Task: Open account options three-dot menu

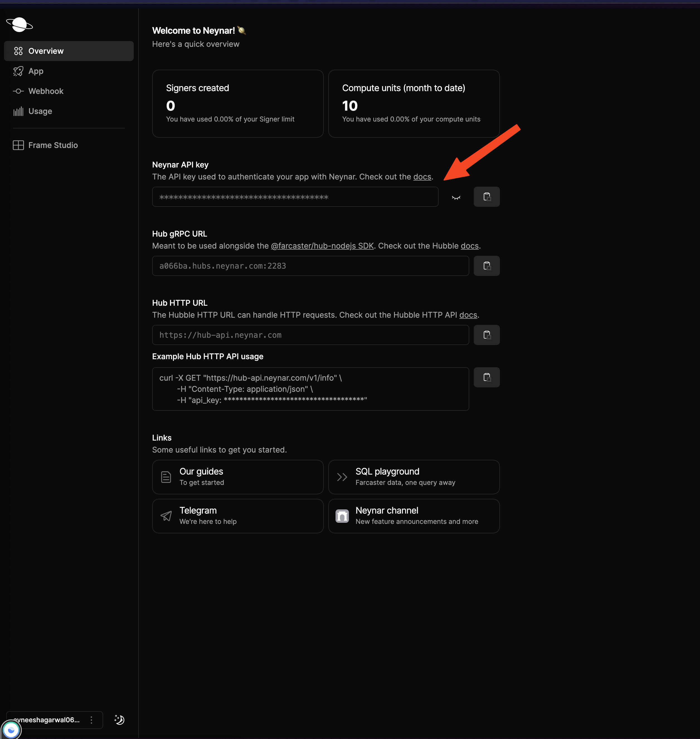Action: point(91,719)
